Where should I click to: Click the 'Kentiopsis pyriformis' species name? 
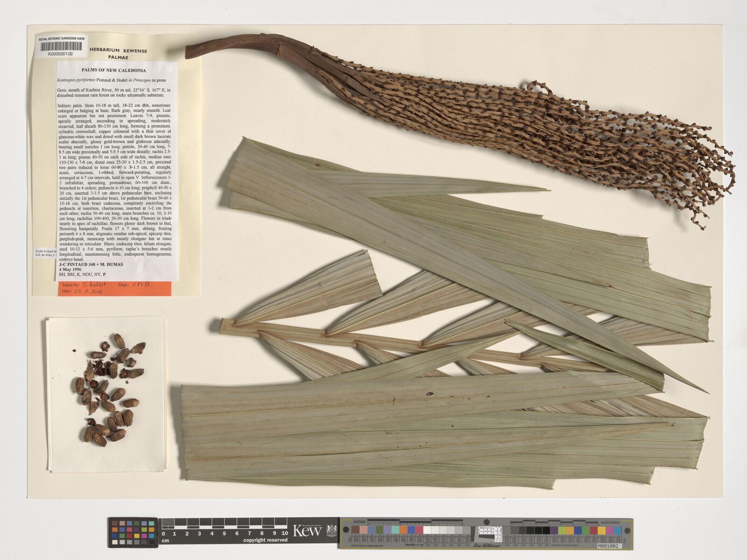(x=78, y=81)
